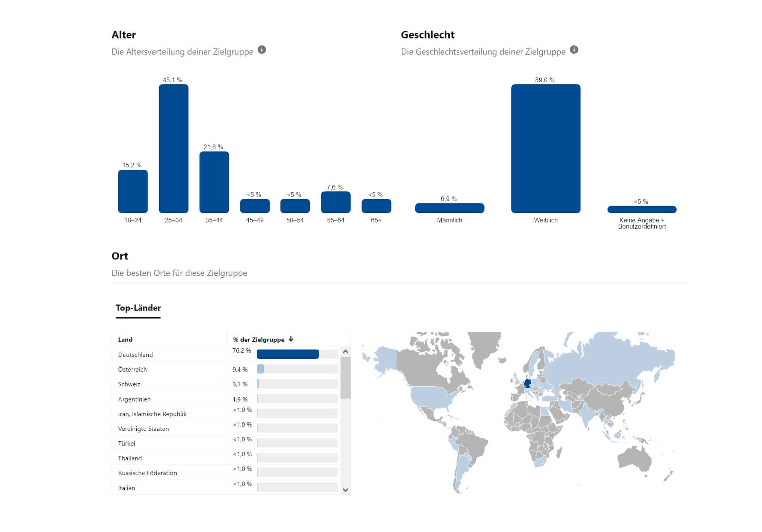Viewport: 762px width, 532px height.
Task: Click Germany highlighted dark on the map
Action: click(527, 384)
